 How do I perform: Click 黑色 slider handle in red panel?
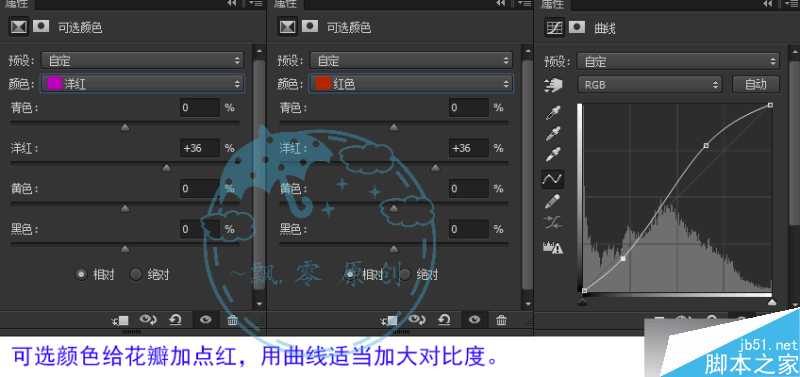click(x=394, y=249)
